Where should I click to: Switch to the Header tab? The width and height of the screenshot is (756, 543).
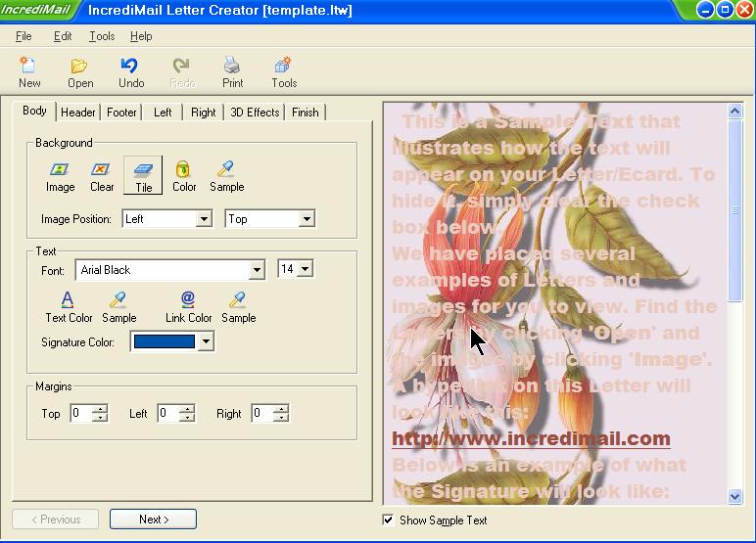coord(78,113)
